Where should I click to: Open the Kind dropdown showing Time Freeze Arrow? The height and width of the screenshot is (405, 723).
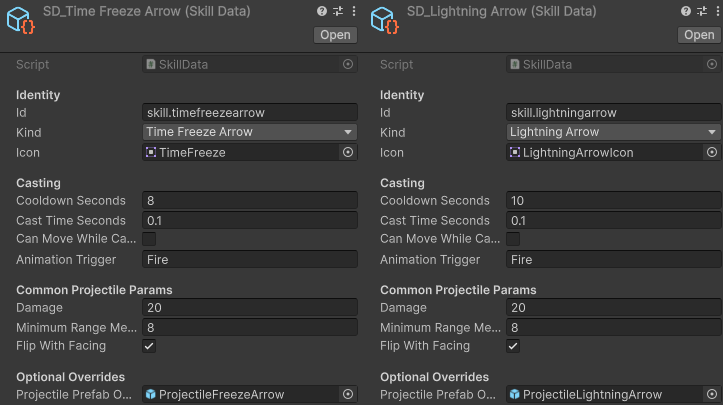[249, 132]
